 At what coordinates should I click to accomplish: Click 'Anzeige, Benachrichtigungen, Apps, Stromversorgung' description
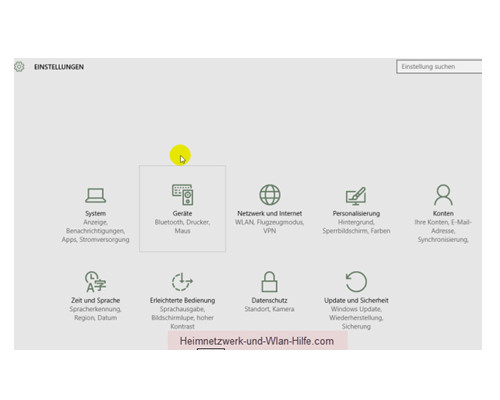pyautogui.click(x=95, y=231)
